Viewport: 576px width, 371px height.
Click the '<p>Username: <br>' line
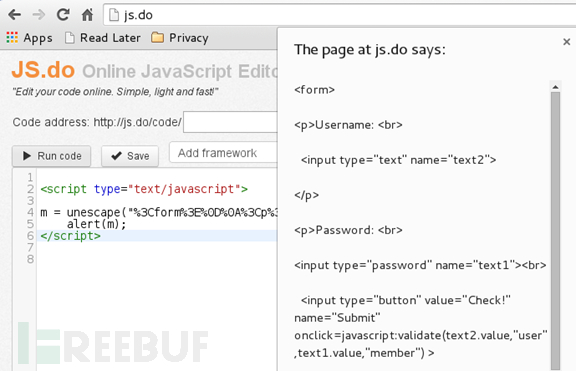pyautogui.click(x=348, y=125)
